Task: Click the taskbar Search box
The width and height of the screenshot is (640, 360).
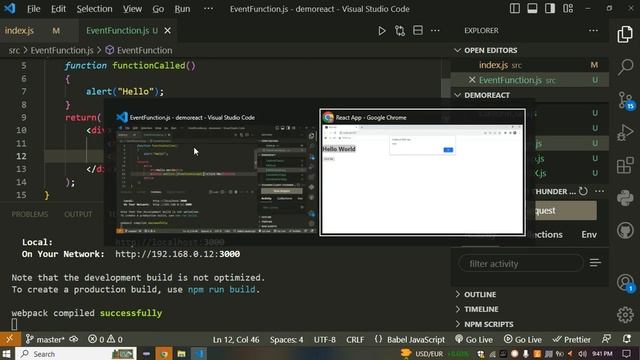Action: [x=76, y=353]
